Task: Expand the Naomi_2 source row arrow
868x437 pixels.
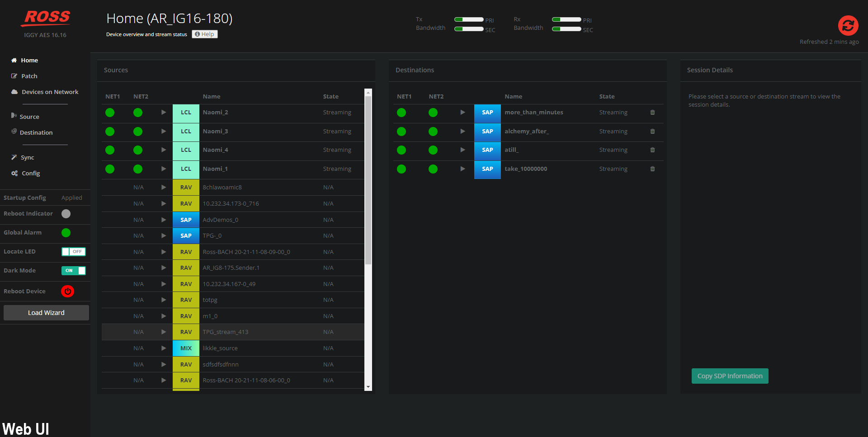Action: [x=164, y=113]
